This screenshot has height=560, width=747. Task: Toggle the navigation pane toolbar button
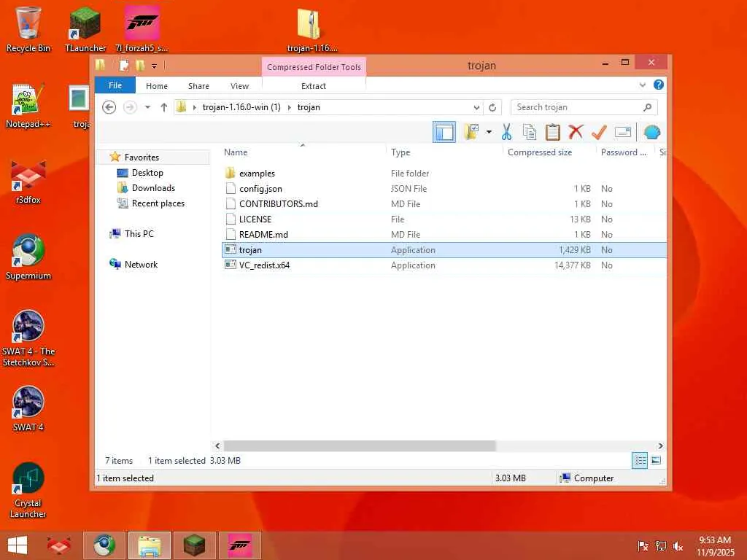click(444, 133)
